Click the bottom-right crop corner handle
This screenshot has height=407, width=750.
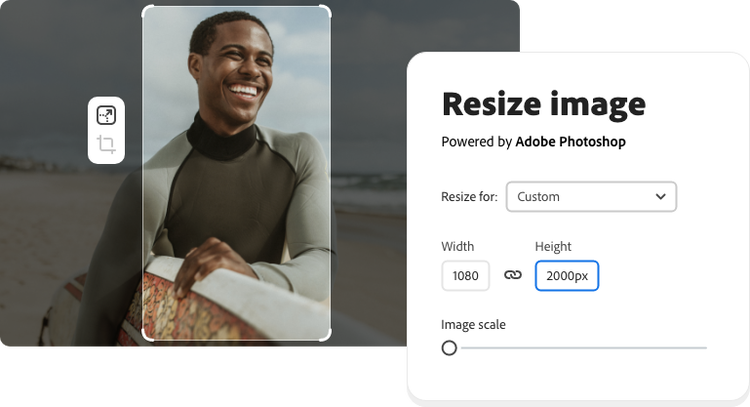327,337
